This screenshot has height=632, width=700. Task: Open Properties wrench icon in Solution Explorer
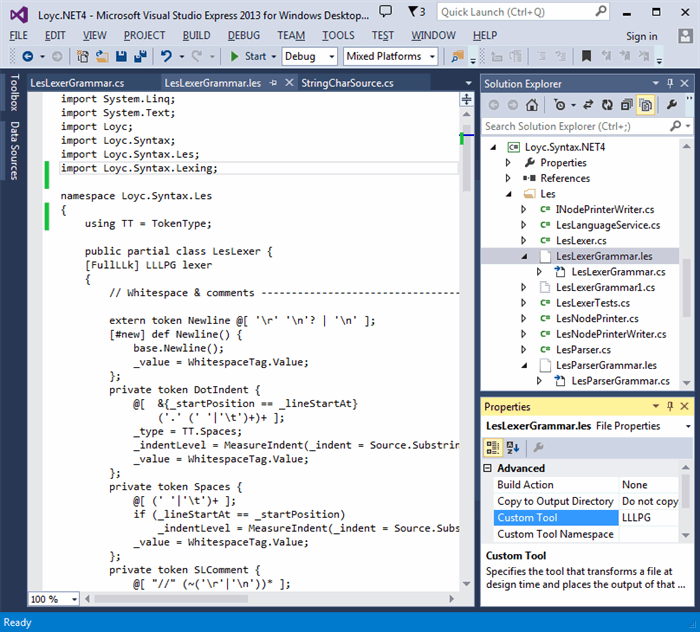[x=671, y=105]
